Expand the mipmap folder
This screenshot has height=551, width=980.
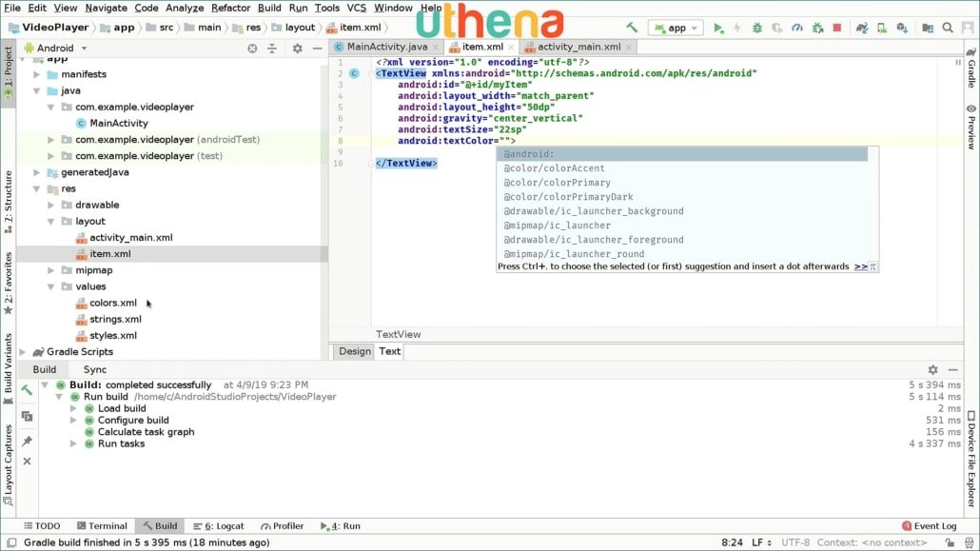coord(50,270)
